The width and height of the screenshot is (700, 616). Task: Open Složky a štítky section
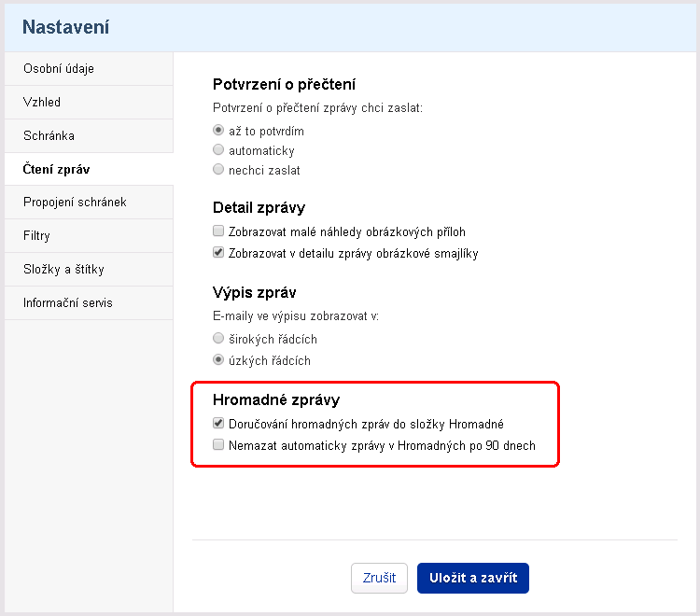[89, 269]
